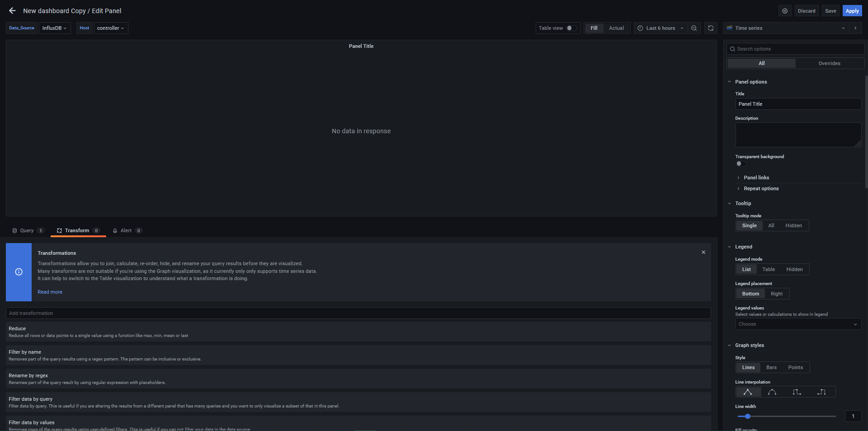This screenshot has width=868, height=431.
Task: Choose step-before line interpolation icon
Action: pos(797,392)
